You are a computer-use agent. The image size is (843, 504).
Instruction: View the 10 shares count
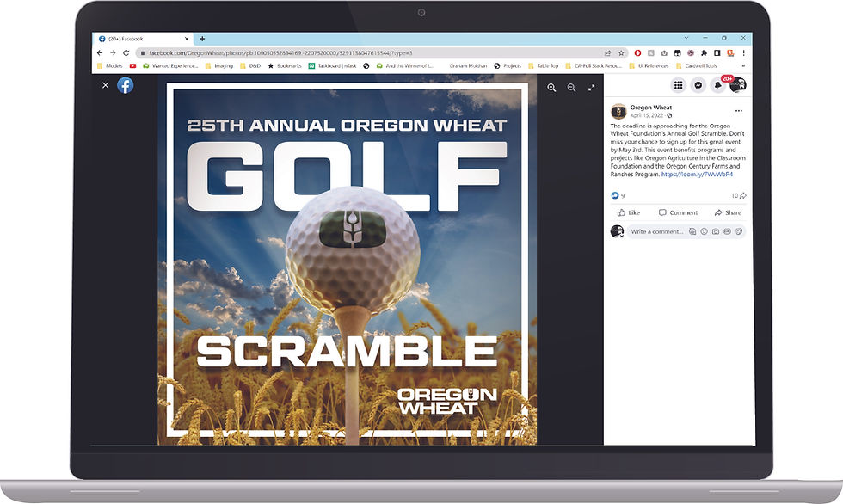(739, 195)
